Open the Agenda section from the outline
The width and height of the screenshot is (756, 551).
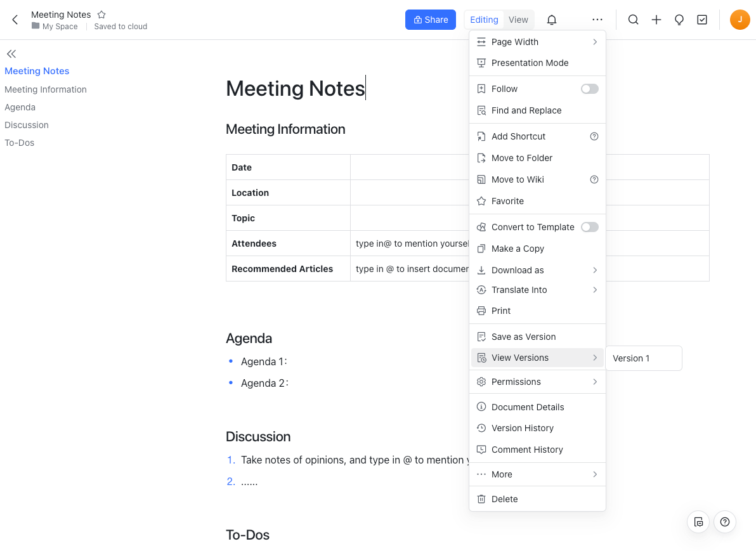(x=20, y=107)
